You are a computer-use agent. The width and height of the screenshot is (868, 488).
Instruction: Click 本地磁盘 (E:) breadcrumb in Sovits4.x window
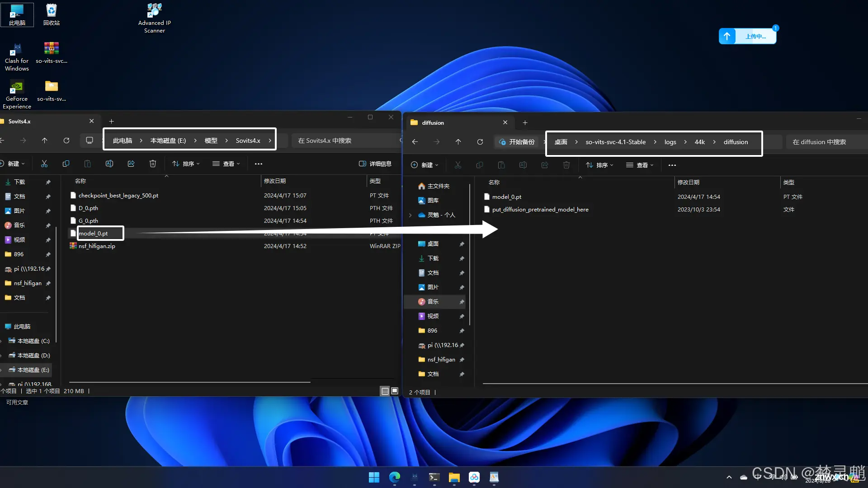tap(168, 141)
